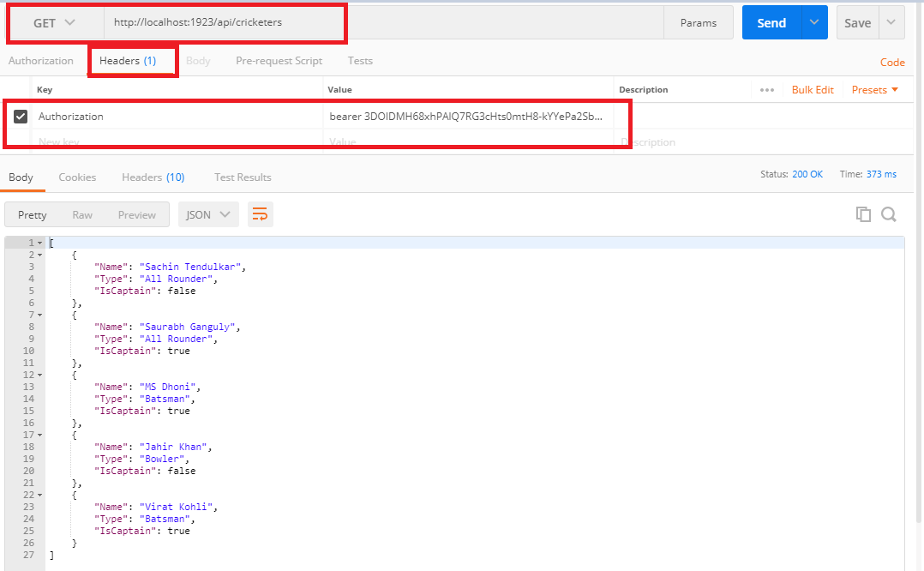Switch to Raw response view
The height and width of the screenshot is (571, 924).
(x=82, y=215)
